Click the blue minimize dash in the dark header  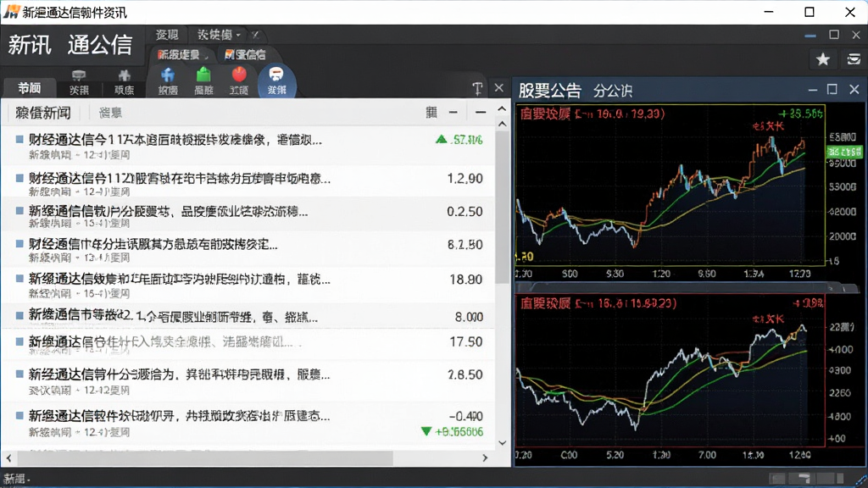810,36
